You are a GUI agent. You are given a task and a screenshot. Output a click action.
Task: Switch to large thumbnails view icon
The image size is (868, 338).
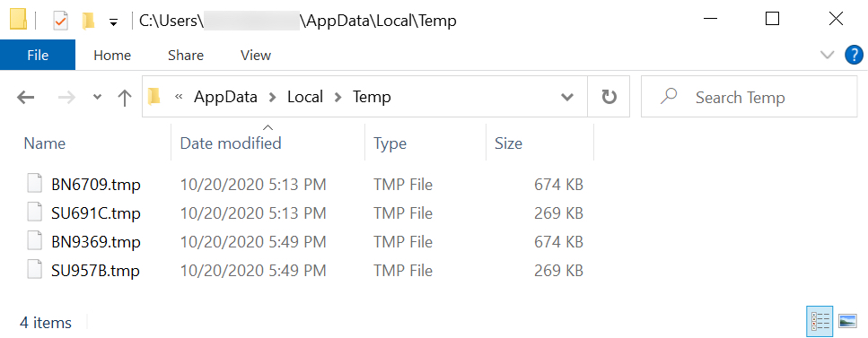847,320
